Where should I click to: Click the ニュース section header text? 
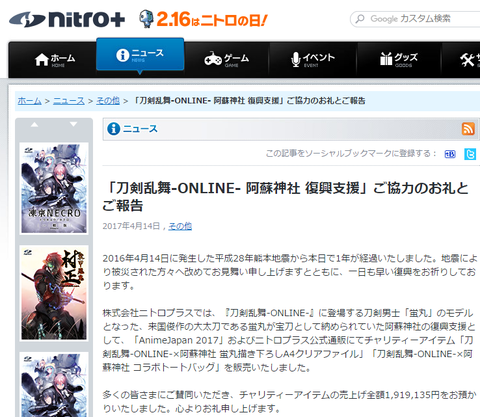(140, 129)
